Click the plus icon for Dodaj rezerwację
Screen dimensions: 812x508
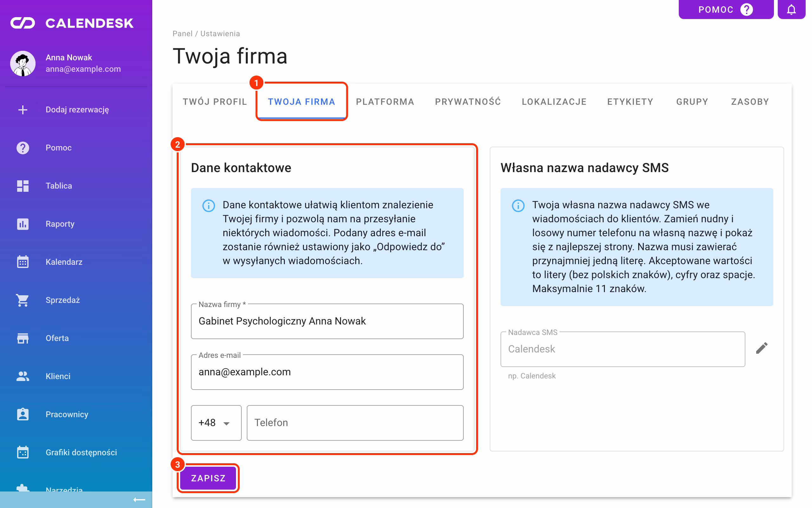tap(23, 110)
